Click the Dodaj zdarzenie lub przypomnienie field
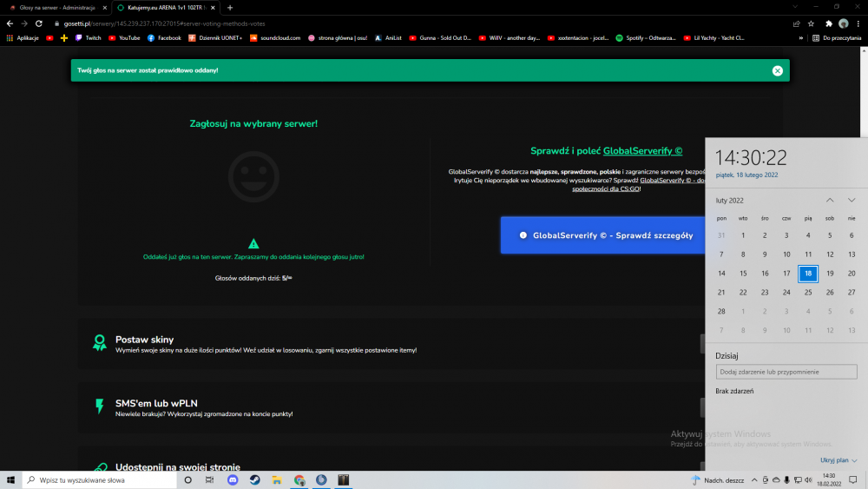This screenshot has height=489, width=868. [786, 372]
